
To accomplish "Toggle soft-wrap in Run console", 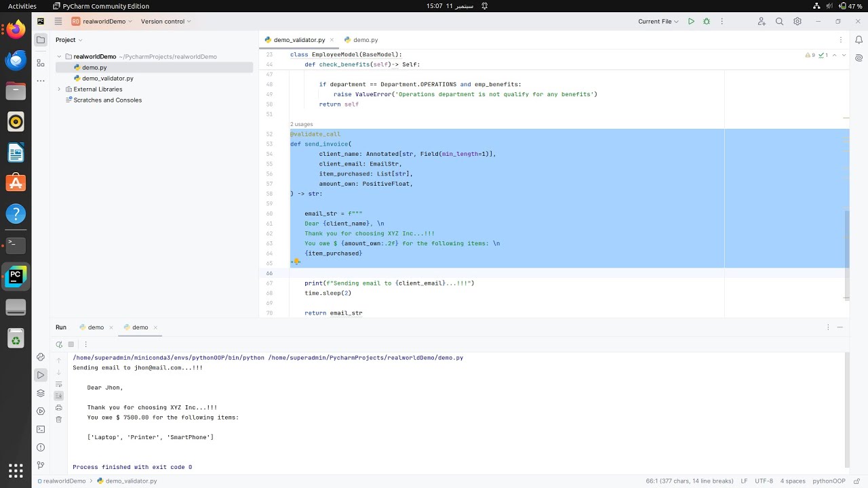I will tap(58, 384).
